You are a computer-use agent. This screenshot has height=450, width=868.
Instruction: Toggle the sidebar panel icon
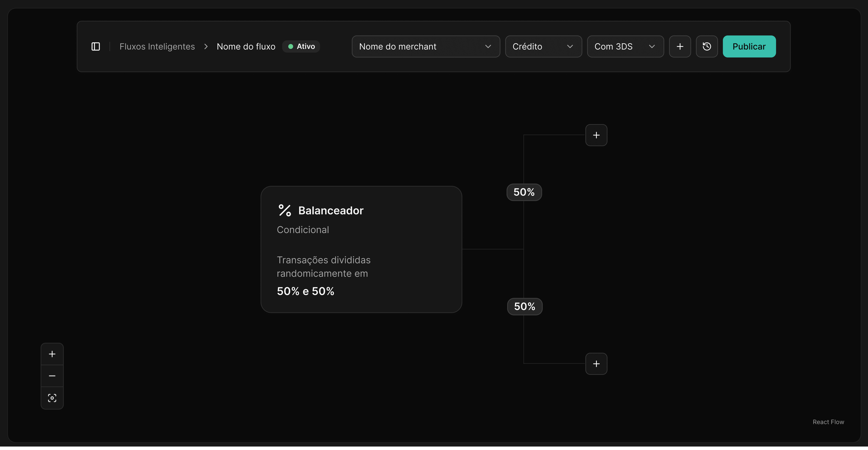coord(96,46)
